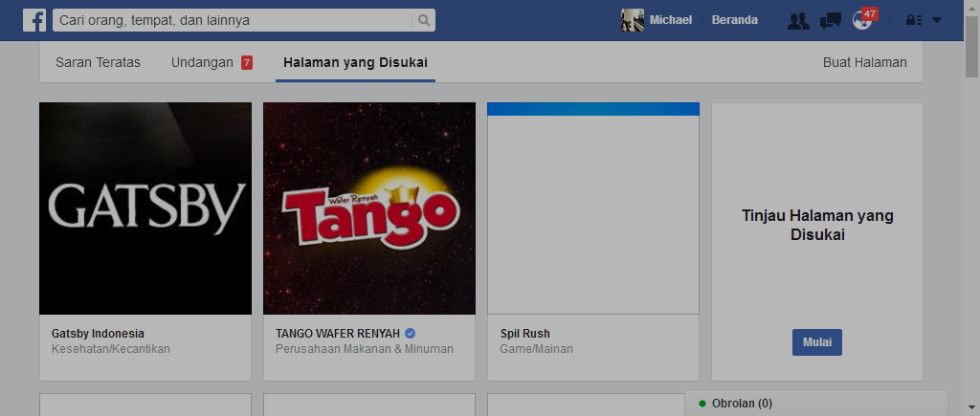Open the Spil Rush page image

point(593,208)
